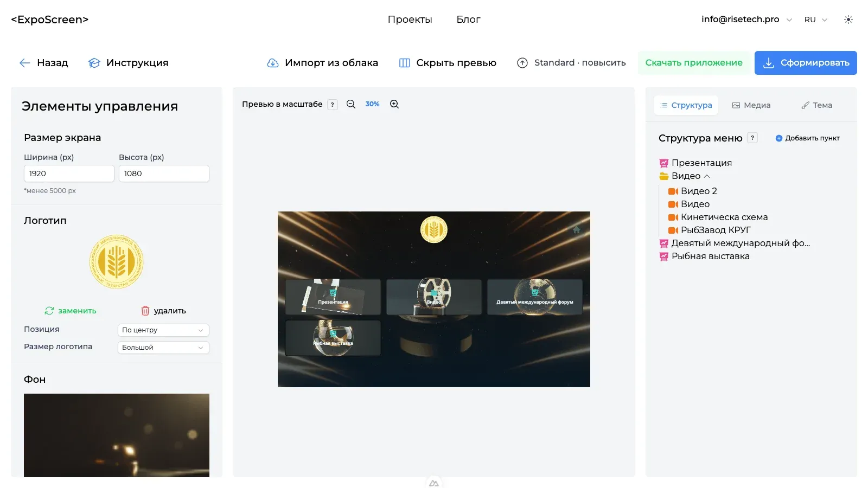Click the camera icon next to РыбЗавод КРУГ

tap(673, 230)
